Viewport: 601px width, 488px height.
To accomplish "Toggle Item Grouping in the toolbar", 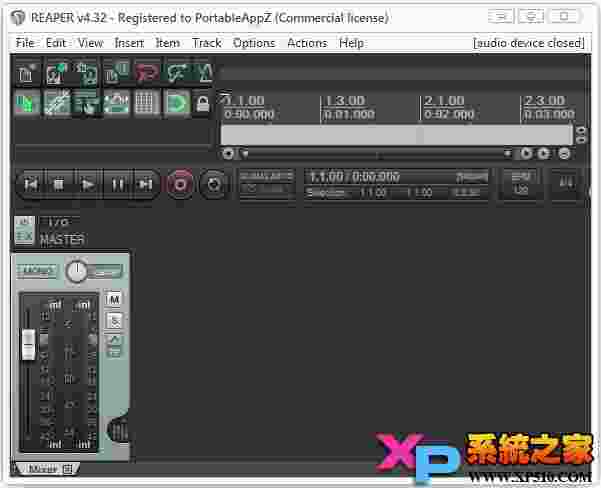I will point(57,103).
